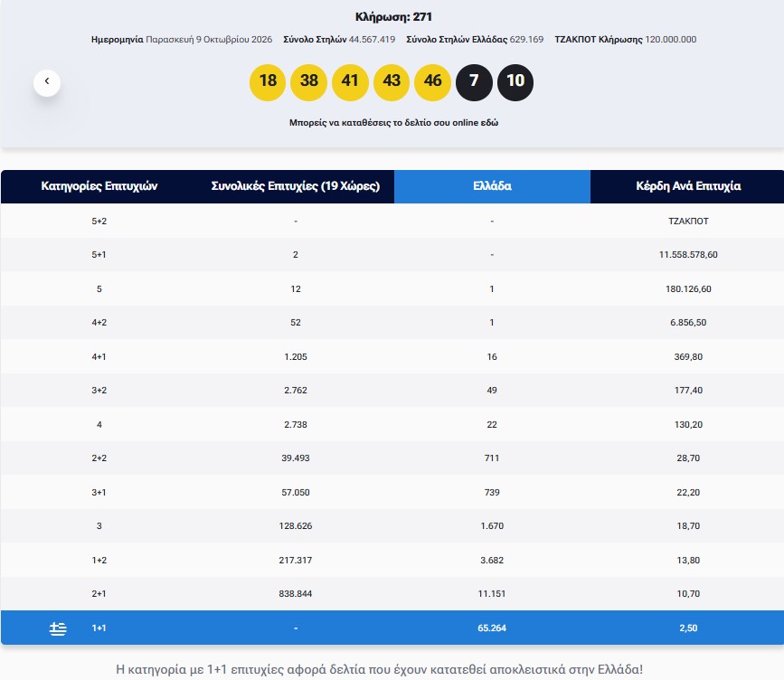Click total wins 838.844 in the 2+1 row
The image size is (784, 680).
pyautogui.click(x=296, y=594)
